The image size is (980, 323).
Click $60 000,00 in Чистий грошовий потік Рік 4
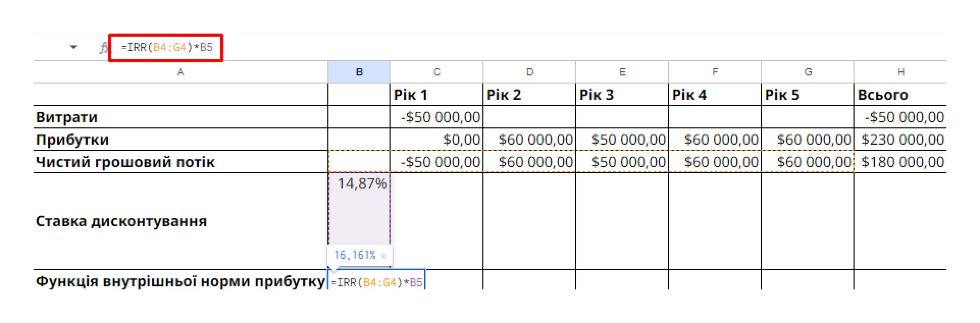tap(715, 162)
